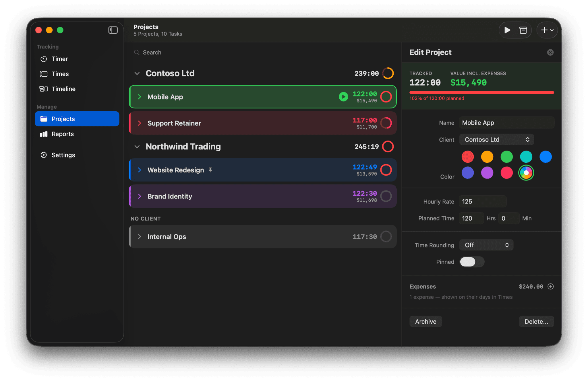The image size is (588, 381).
Task: Click the green play icon on Mobile App
Action: tap(343, 97)
